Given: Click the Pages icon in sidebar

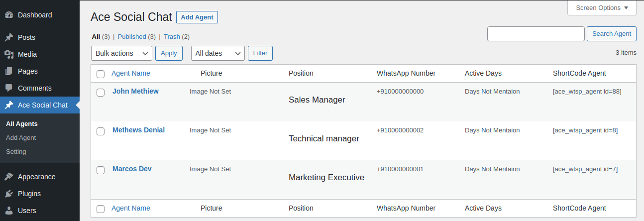Looking at the screenshot, I should click(x=9, y=71).
